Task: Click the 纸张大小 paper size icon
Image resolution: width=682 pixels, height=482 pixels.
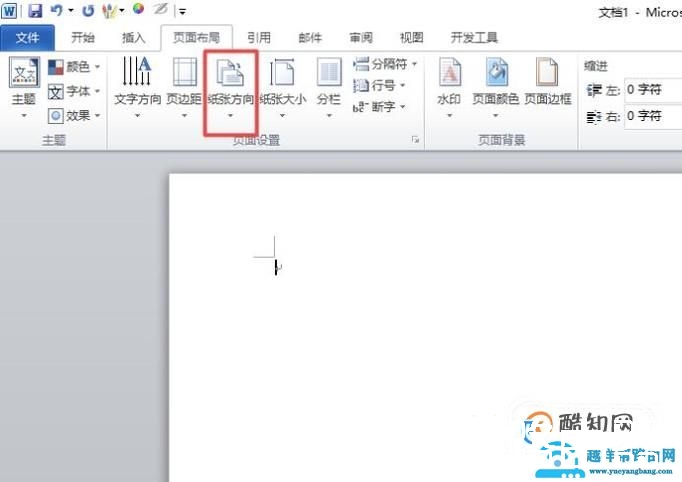Action: [282, 72]
